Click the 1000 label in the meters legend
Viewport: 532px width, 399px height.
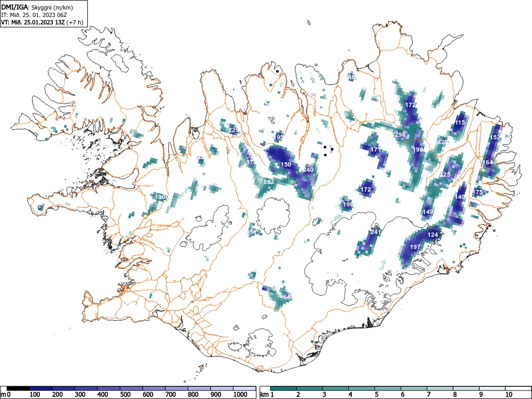tap(240, 394)
